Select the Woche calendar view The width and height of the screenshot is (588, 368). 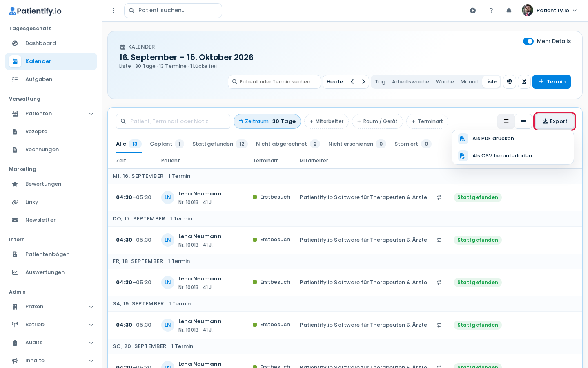coord(445,82)
